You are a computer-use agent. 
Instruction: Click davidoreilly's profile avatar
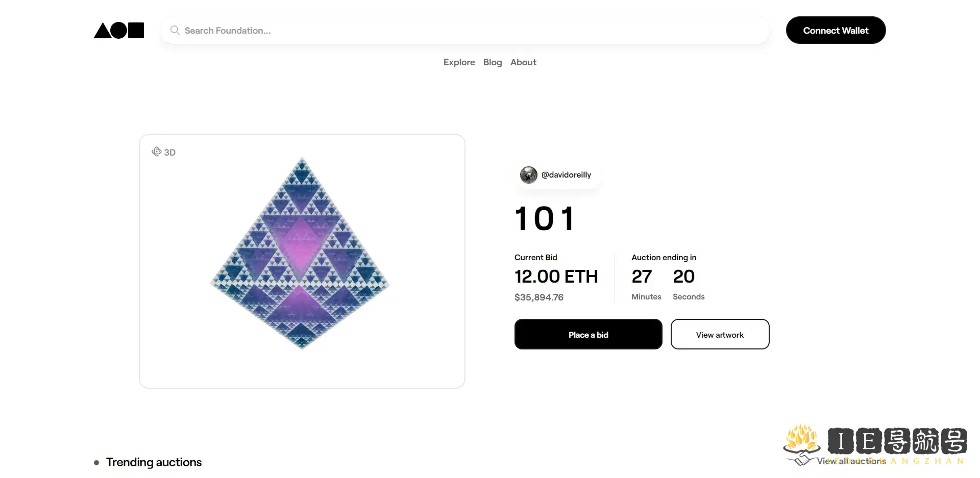pos(528,175)
